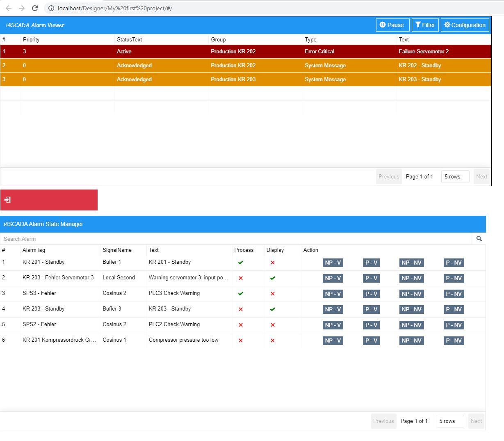Viewport: 504px width, 441px height.
Task: Reload the page with the refresh icon
Action: click(x=35, y=8)
